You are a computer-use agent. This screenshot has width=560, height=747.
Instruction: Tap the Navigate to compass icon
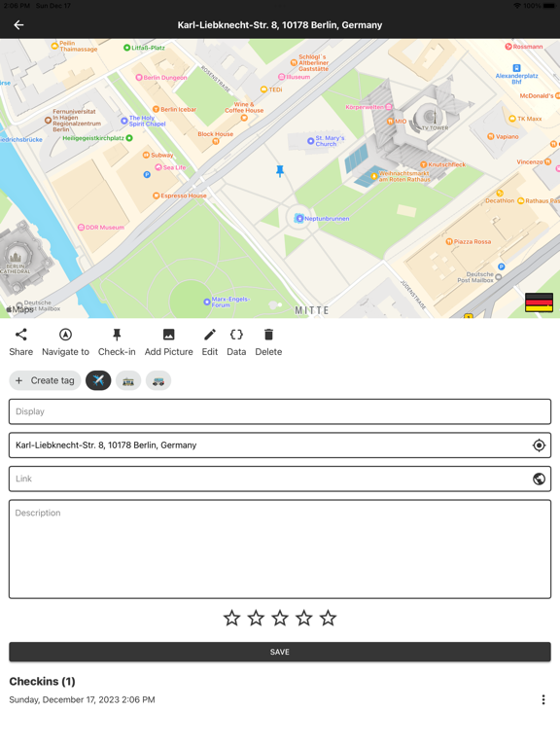click(66, 335)
